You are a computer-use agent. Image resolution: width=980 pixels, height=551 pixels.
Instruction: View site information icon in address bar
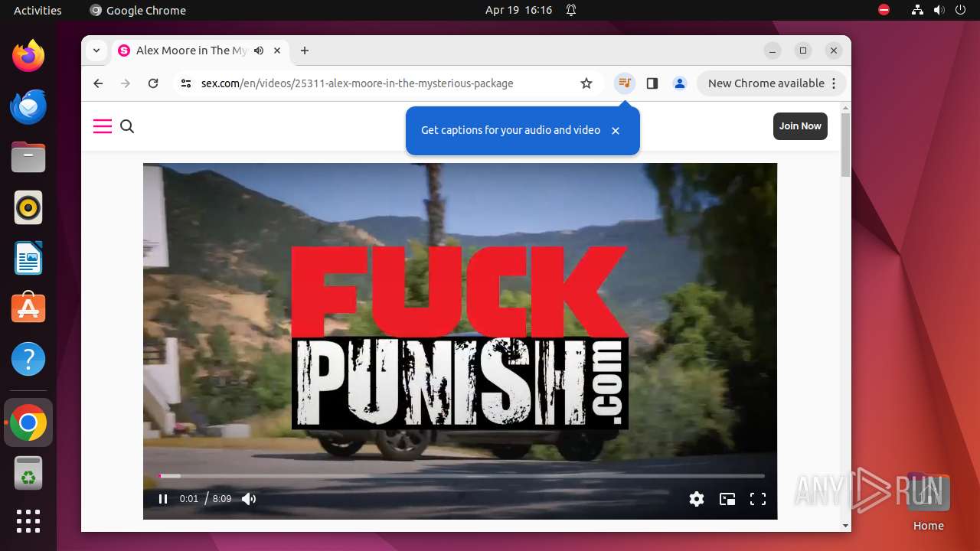(x=185, y=83)
